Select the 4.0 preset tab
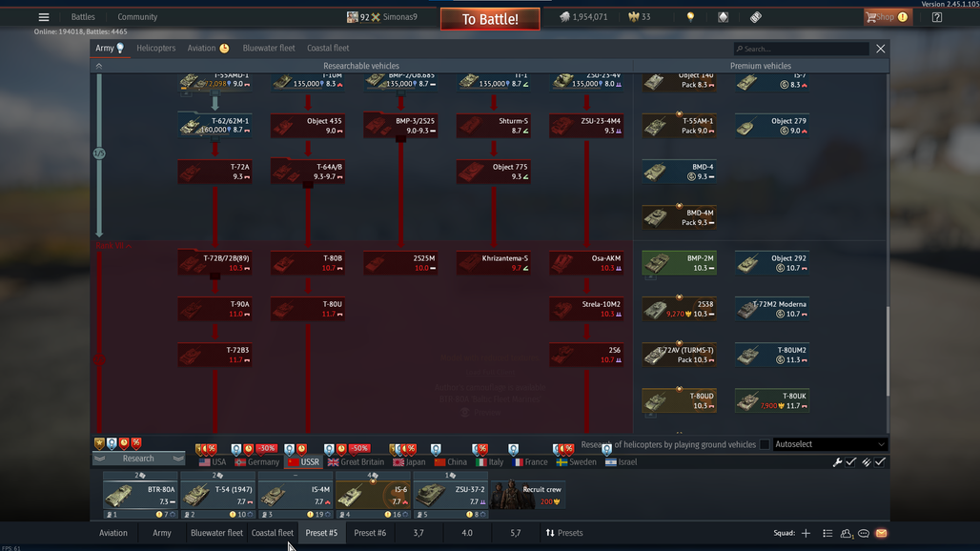The width and height of the screenshot is (980, 551). tap(467, 533)
